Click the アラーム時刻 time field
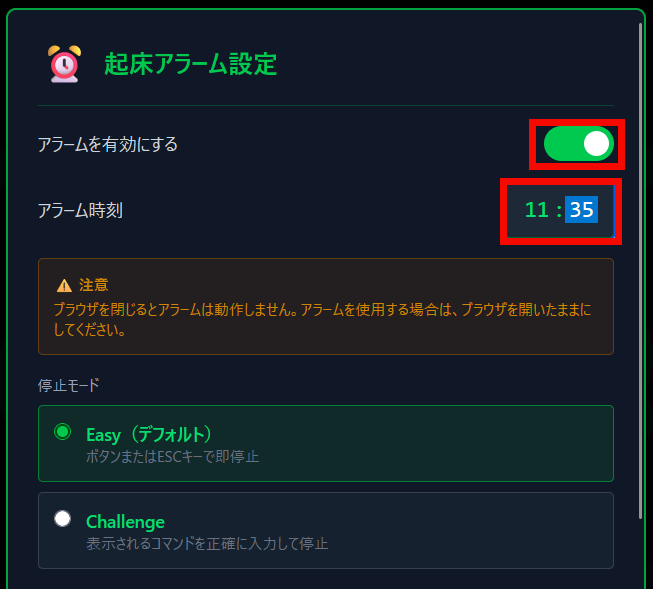This screenshot has width=653, height=589. pos(561,211)
